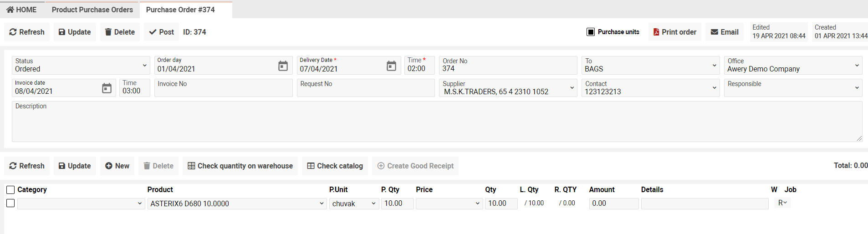Click the Invoice date calendar icon
This screenshot has width=868, height=234.
[107, 88]
